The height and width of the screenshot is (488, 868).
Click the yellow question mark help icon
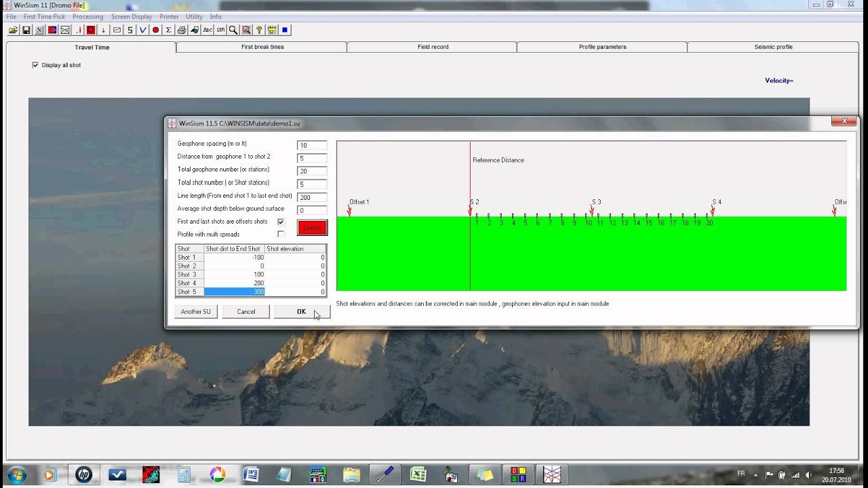[x=259, y=30]
